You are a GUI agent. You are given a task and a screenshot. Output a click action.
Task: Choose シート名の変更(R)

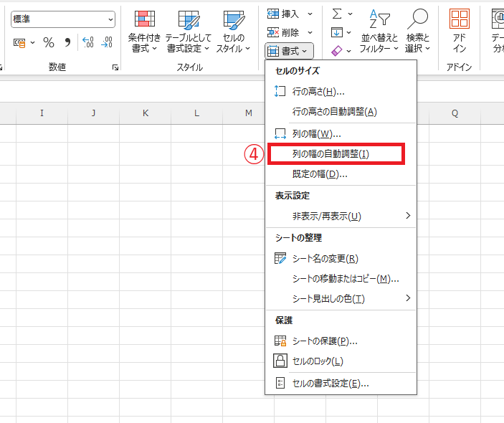(x=341, y=258)
